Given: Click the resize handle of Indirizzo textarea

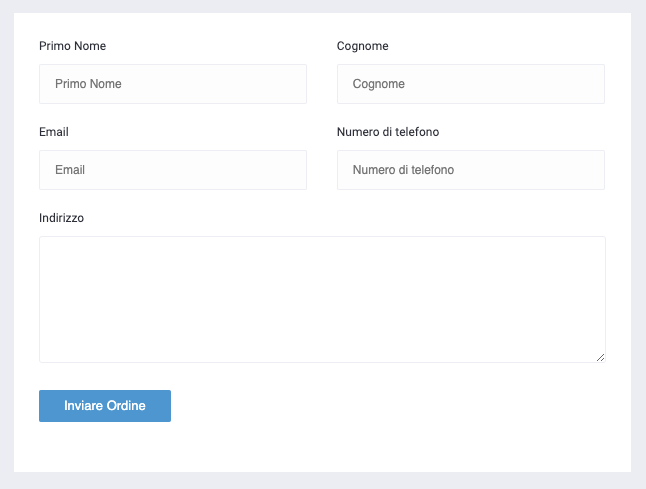Looking at the screenshot, I should (600, 357).
